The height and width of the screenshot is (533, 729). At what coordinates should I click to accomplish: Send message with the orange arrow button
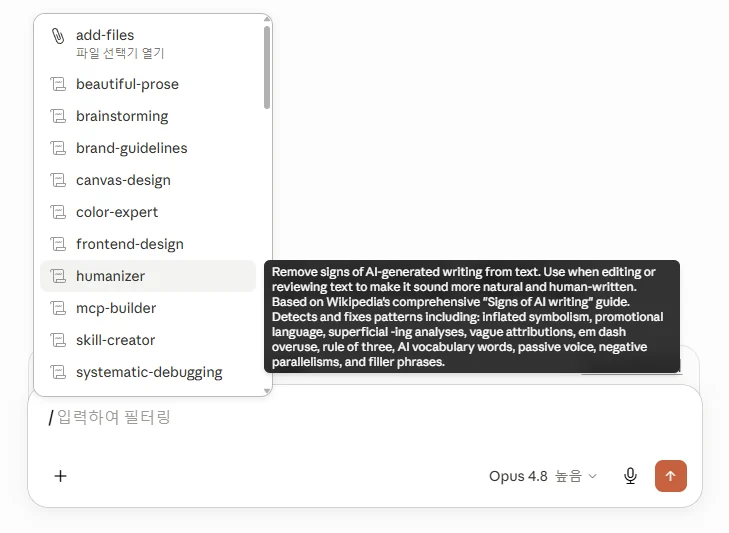670,476
